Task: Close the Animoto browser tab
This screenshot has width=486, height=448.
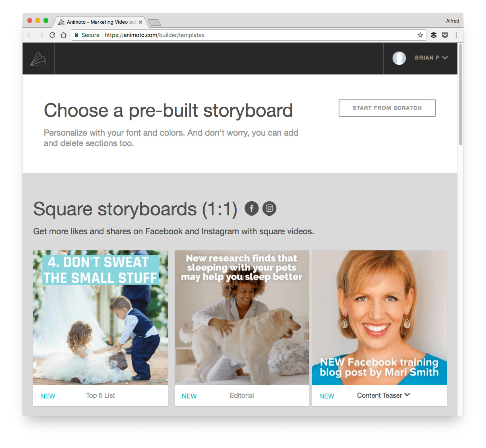Action: click(x=141, y=22)
